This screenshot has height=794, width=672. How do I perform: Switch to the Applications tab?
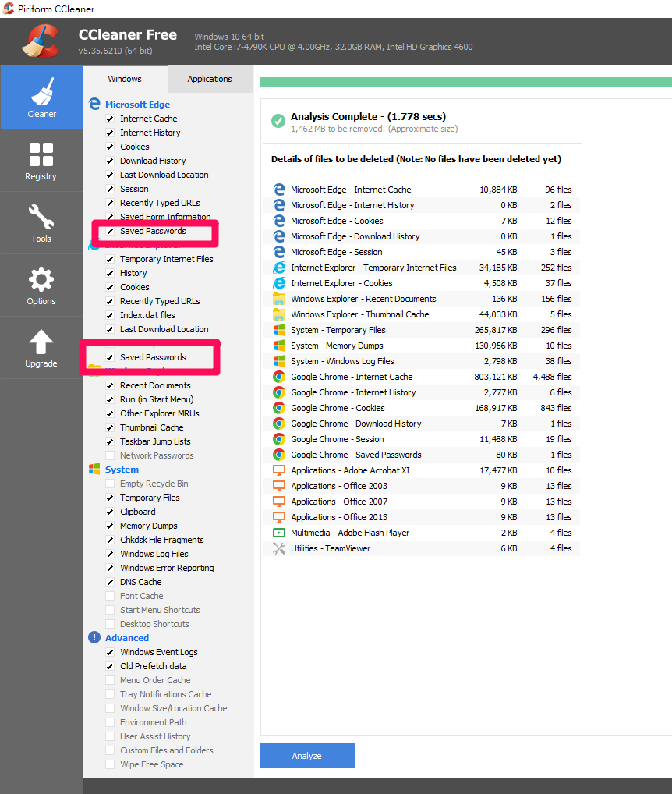[210, 79]
